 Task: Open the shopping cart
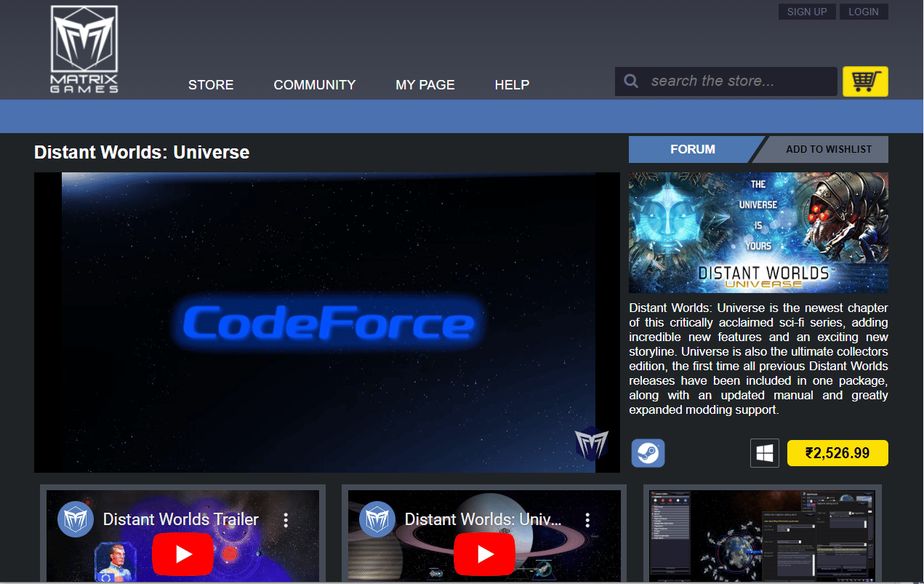coord(865,81)
